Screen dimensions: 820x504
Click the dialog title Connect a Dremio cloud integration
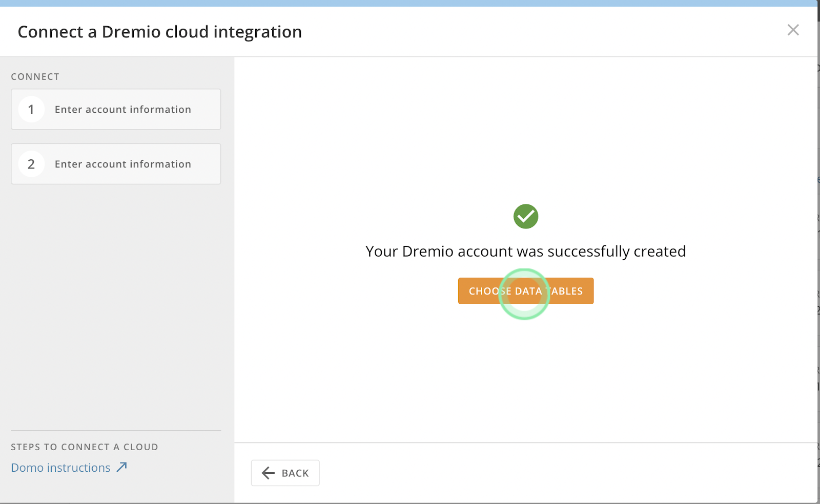point(160,32)
